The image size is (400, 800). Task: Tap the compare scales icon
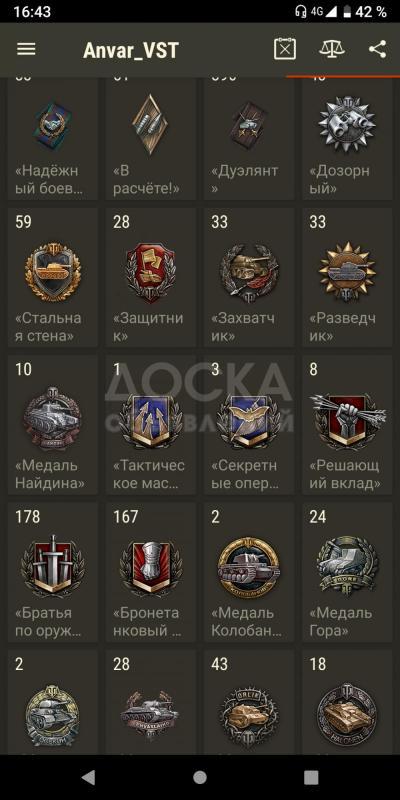(x=332, y=49)
